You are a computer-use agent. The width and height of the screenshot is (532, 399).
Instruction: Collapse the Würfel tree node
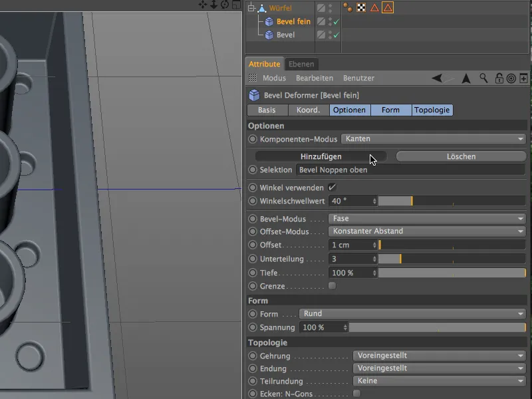click(251, 7)
